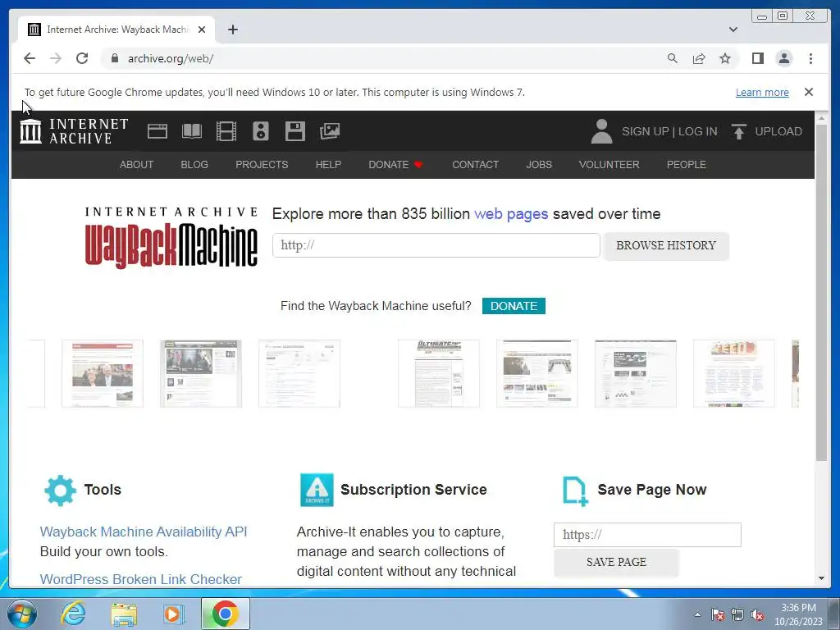
Task: Click the Save Page Now icon
Action: [x=575, y=491]
